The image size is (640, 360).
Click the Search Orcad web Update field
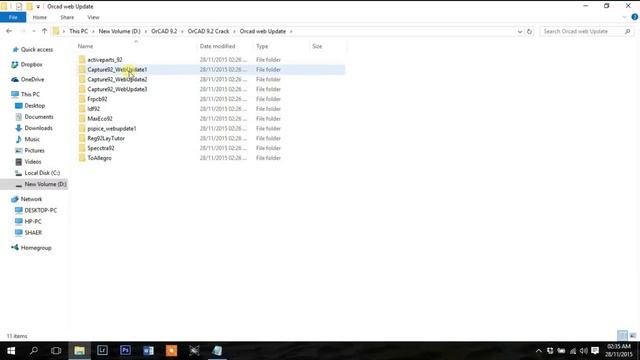click(588, 31)
